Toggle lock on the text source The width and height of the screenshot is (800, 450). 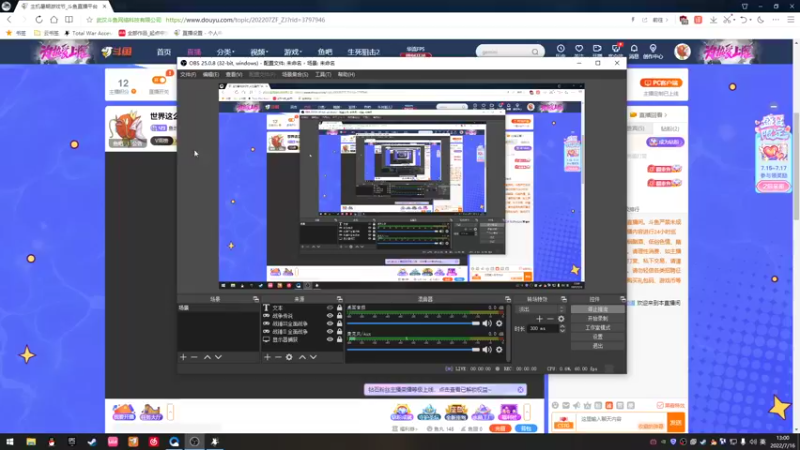click(339, 308)
